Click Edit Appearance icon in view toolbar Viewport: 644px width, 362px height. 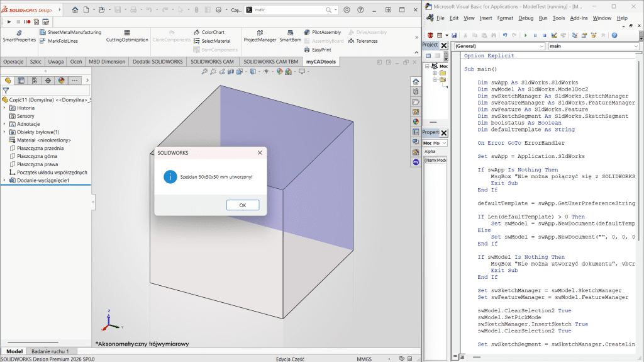point(280,72)
